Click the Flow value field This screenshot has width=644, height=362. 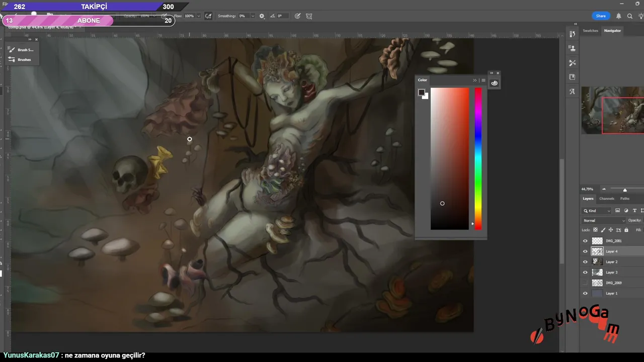190,16
